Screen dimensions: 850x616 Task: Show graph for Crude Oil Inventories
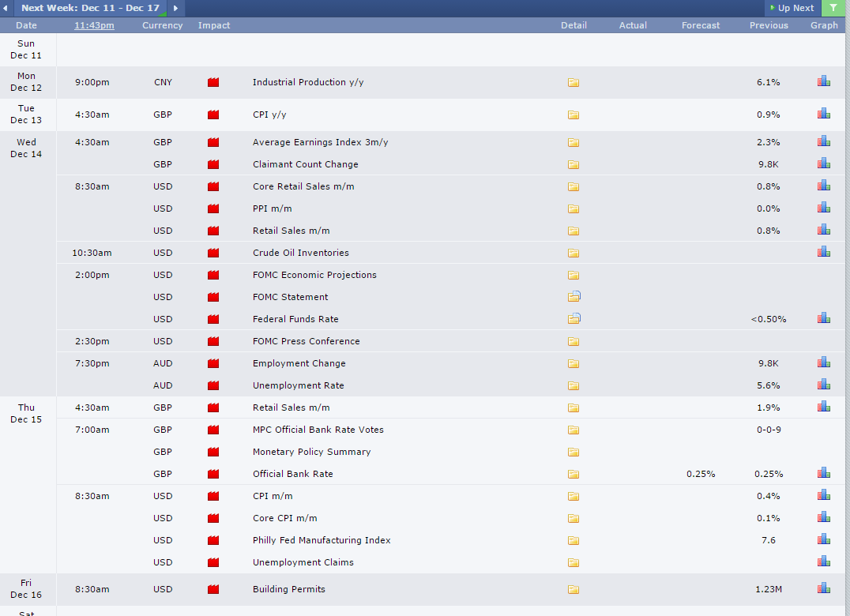point(824,251)
